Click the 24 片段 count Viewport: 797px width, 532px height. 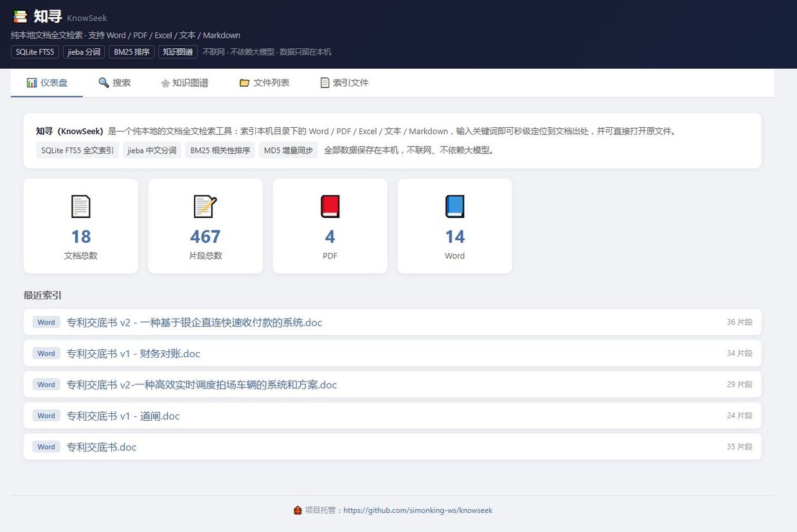point(740,416)
